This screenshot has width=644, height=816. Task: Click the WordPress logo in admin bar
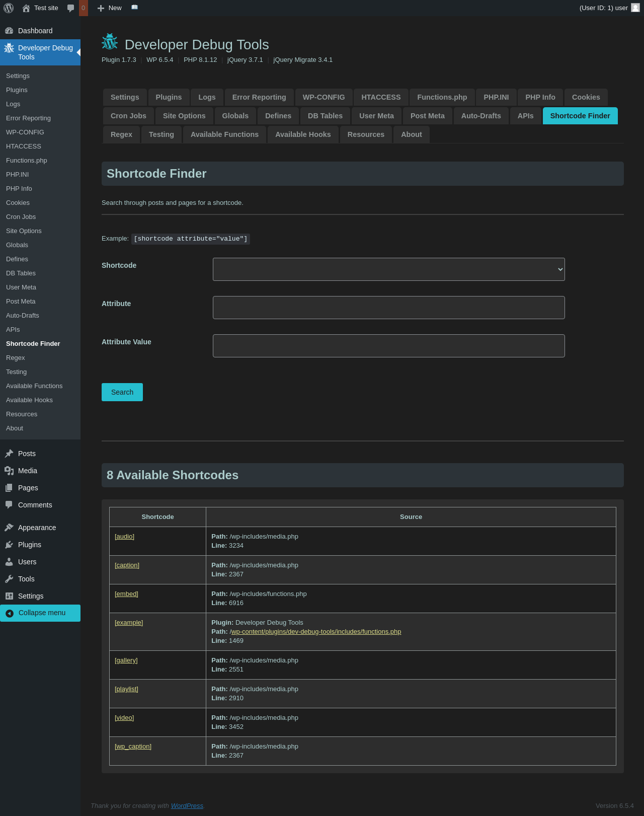pyautogui.click(x=9, y=8)
